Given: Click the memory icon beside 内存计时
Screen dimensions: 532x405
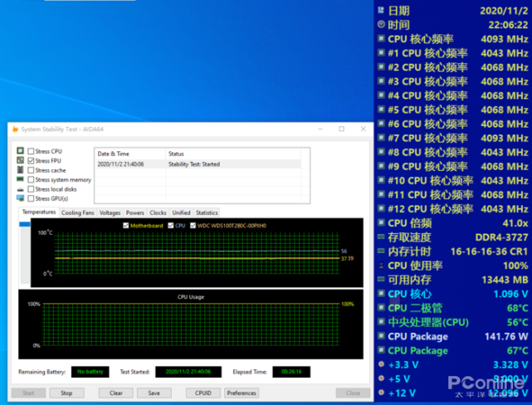Looking at the screenshot, I should [381, 251].
